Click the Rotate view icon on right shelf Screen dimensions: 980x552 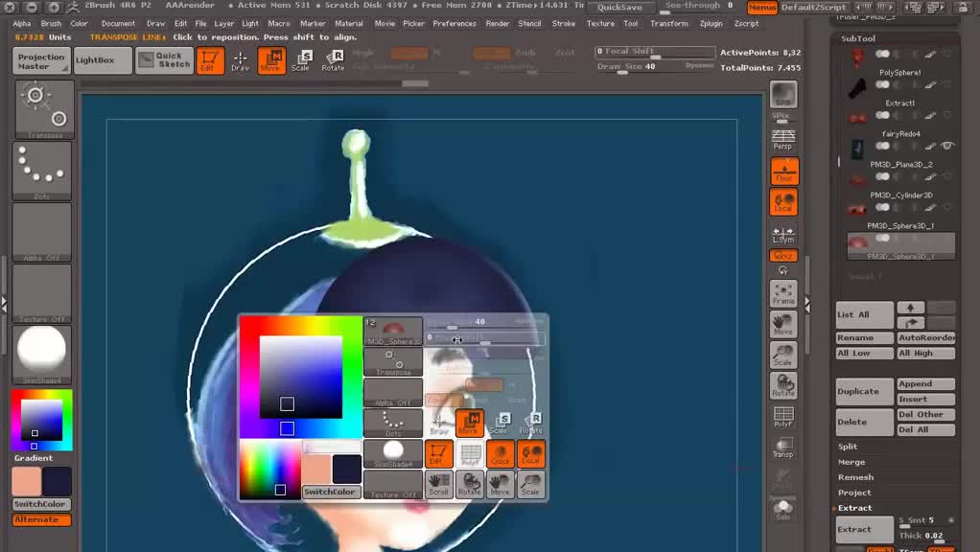(x=783, y=385)
